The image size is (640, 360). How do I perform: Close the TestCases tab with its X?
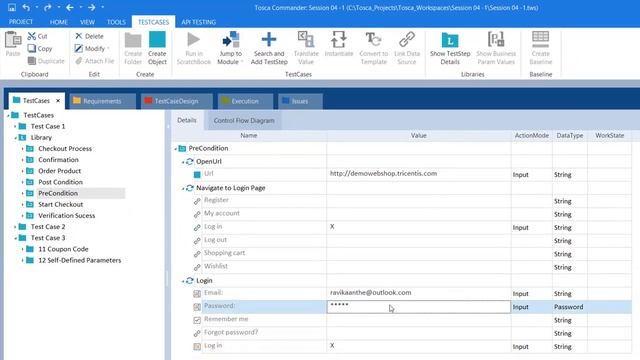[58, 100]
